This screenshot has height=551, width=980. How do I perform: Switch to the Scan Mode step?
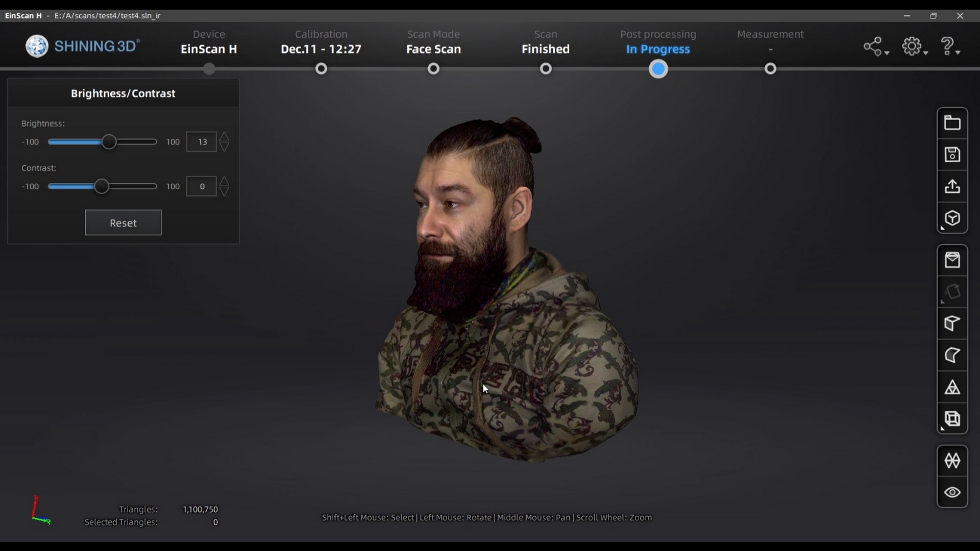pyautogui.click(x=433, y=68)
